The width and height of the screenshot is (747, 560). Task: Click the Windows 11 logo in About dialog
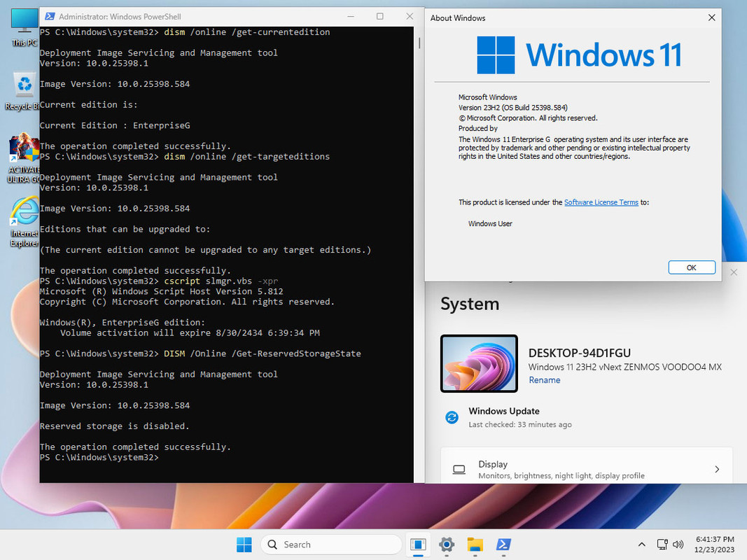tap(579, 55)
